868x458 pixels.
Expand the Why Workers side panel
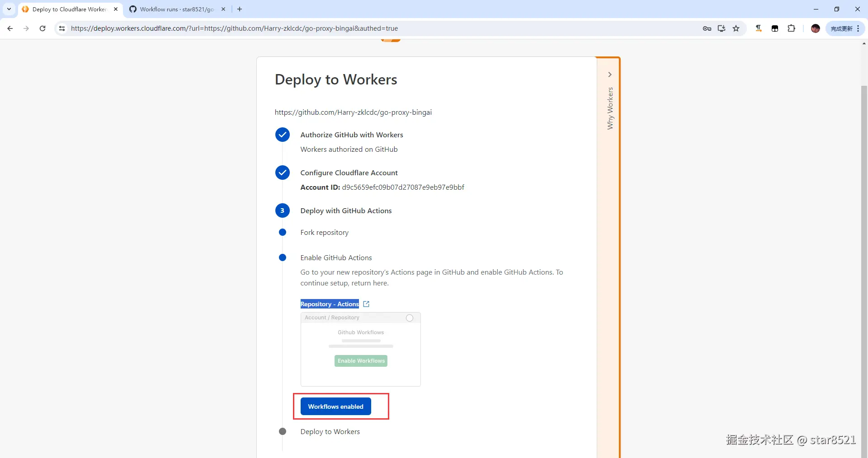(610, 75)
